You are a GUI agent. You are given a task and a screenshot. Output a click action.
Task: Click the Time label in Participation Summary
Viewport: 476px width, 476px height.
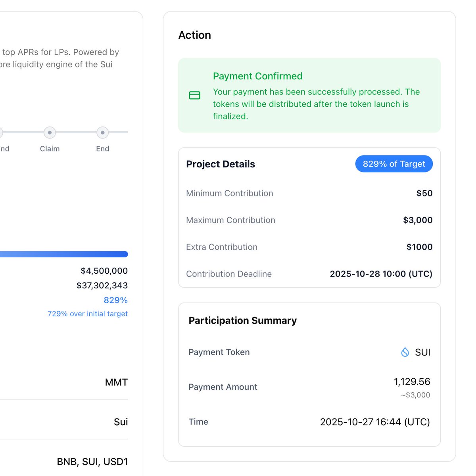coord(198,422)
